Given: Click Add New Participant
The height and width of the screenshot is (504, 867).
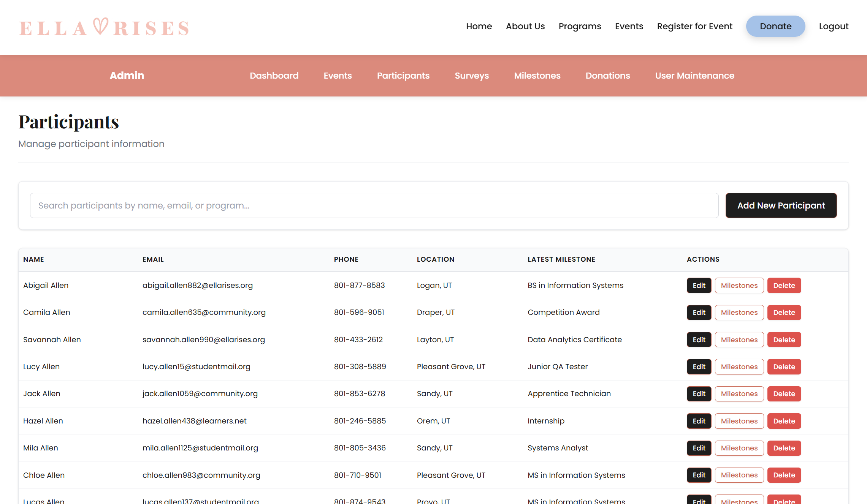Looking at the screenshot, I should tap(781, 205).
